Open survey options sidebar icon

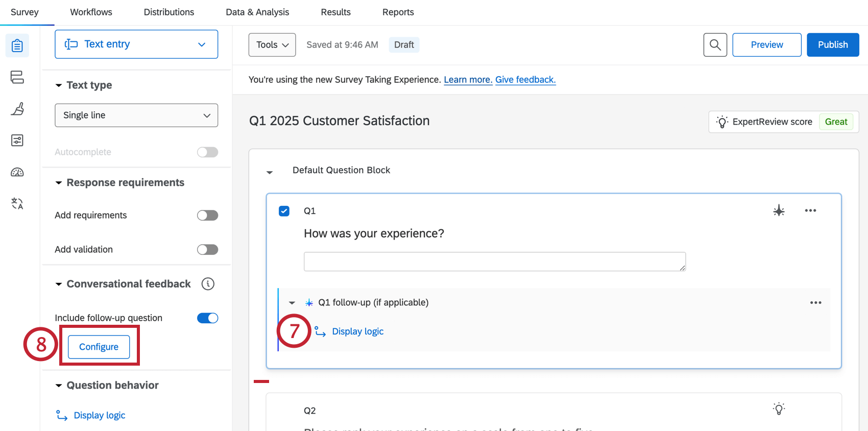(17, 140)
